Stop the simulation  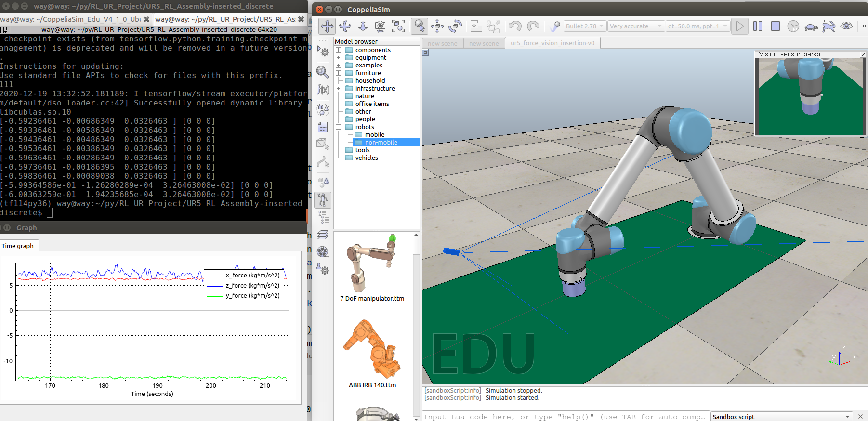click(776, 26)
